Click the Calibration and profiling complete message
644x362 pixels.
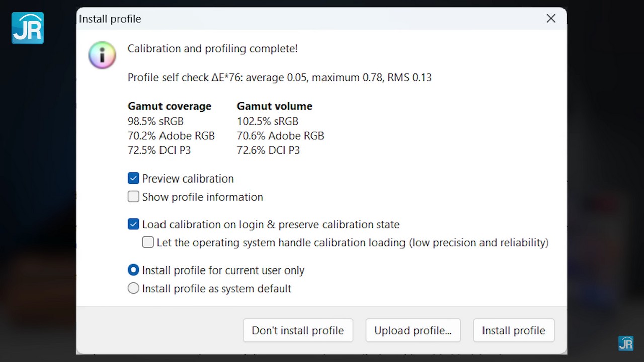[x=212, y=49]
